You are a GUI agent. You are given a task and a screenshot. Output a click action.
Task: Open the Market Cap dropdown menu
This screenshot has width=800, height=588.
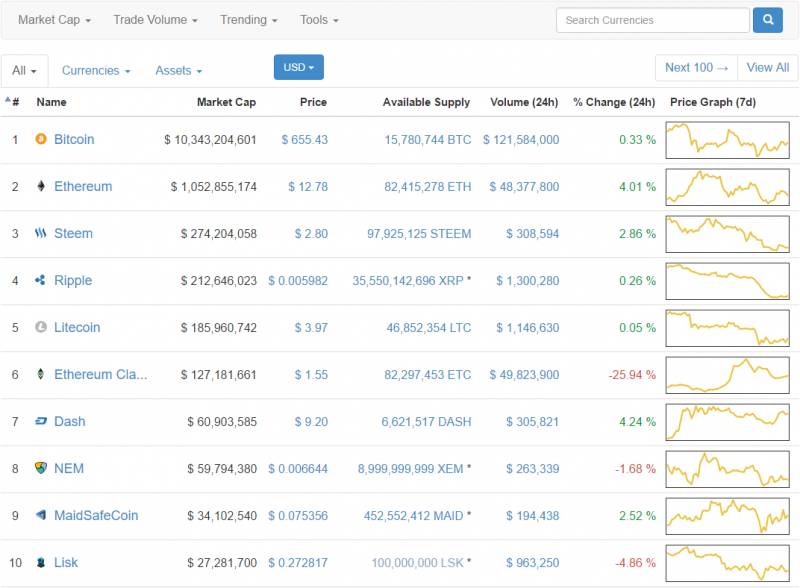click(x=54, y=20)
